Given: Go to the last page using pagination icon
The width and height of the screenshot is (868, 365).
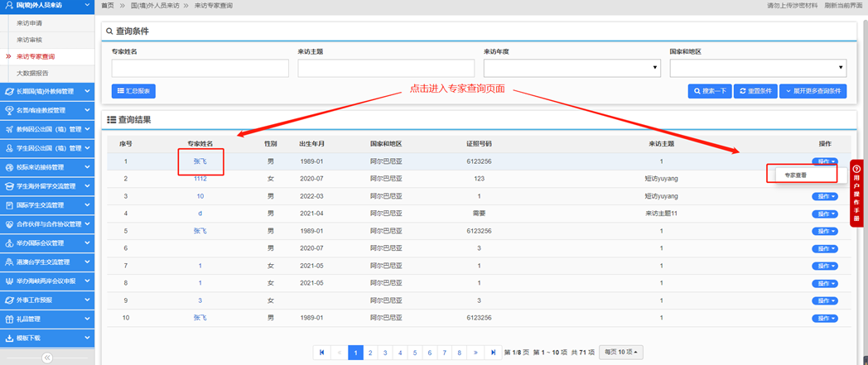Looking at the screenshot, I should [494, 353].
